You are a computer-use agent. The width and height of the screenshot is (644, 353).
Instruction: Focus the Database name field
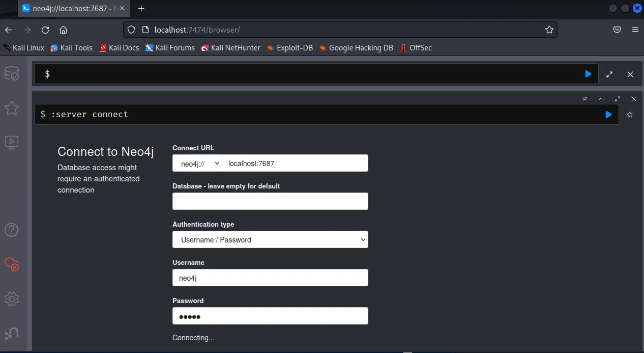(270, 201)
